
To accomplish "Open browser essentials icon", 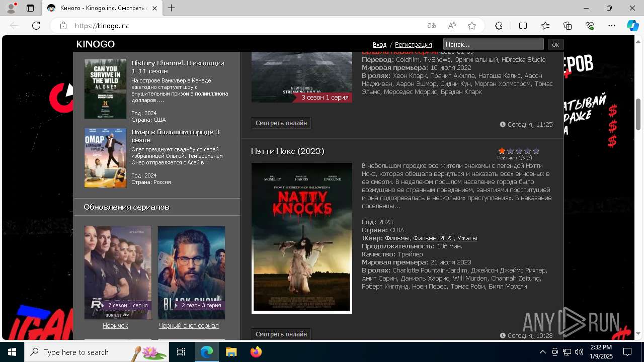I will tap(590, 26).
